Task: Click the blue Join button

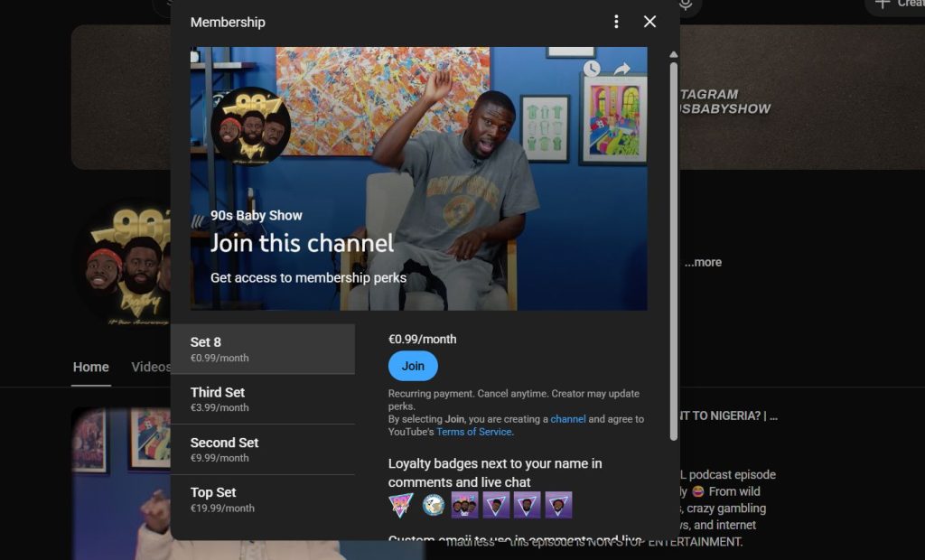Action: point(413,366)
